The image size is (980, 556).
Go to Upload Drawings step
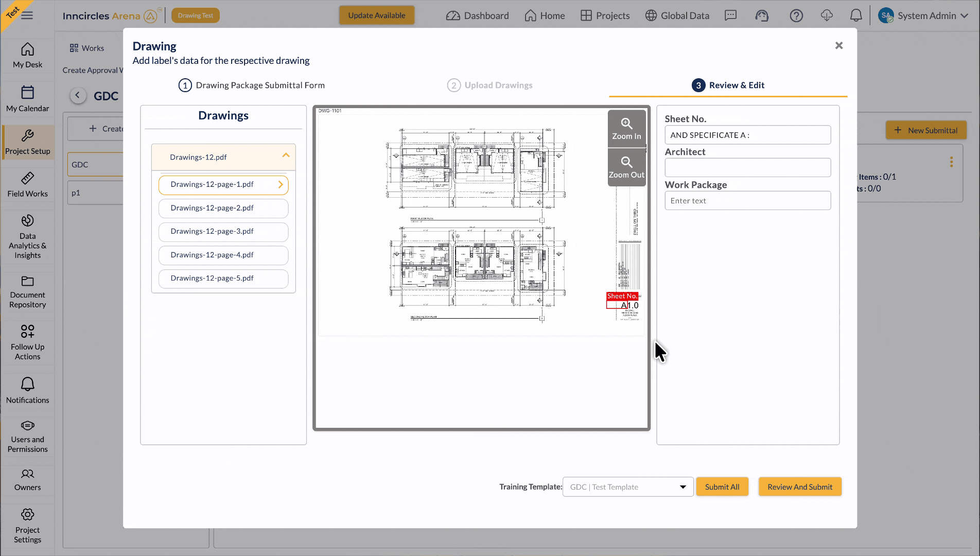490,85
